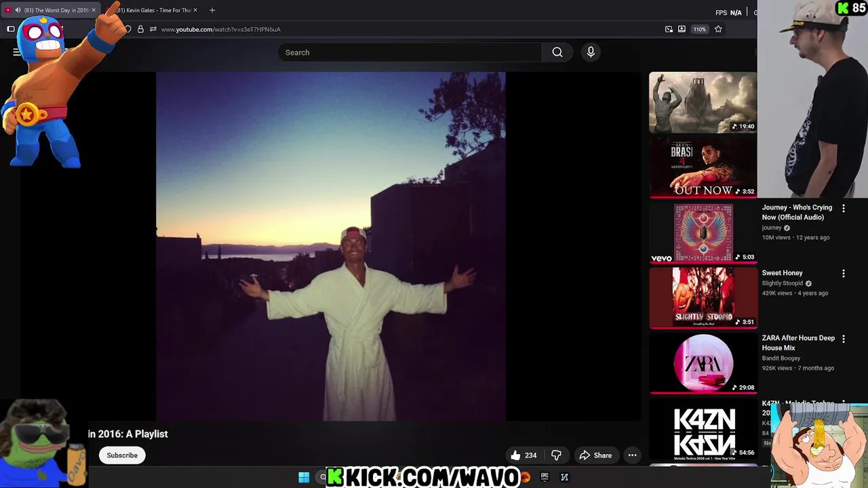
Task: Click the lock site-info icon in address bar
Action: [140, 29]
